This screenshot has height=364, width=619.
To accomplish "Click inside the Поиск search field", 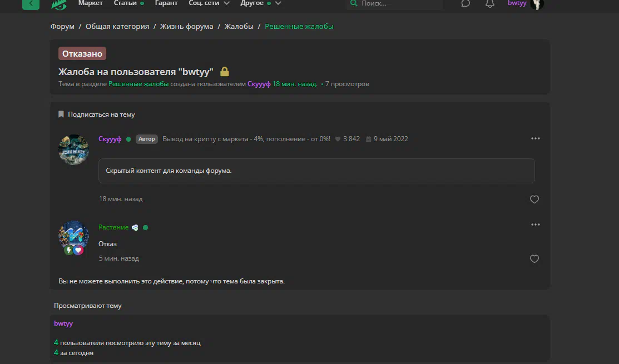I will pos(398,3).
